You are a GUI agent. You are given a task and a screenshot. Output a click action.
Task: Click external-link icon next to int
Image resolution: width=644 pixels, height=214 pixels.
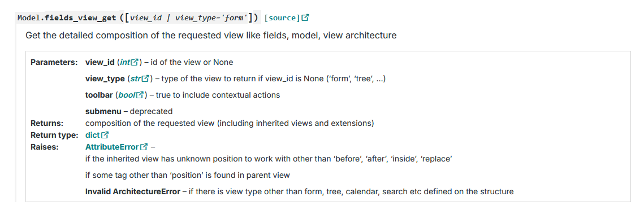tap(135, 62)
